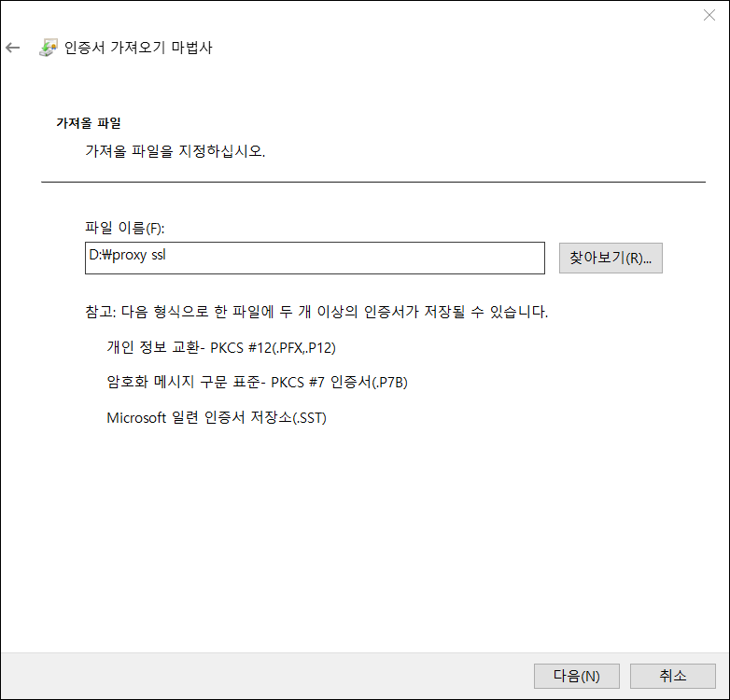Image resolution: width=730 pixels, height=700 pixels.
Task: Close the certificate import wizard window
Action: point(709,15)
